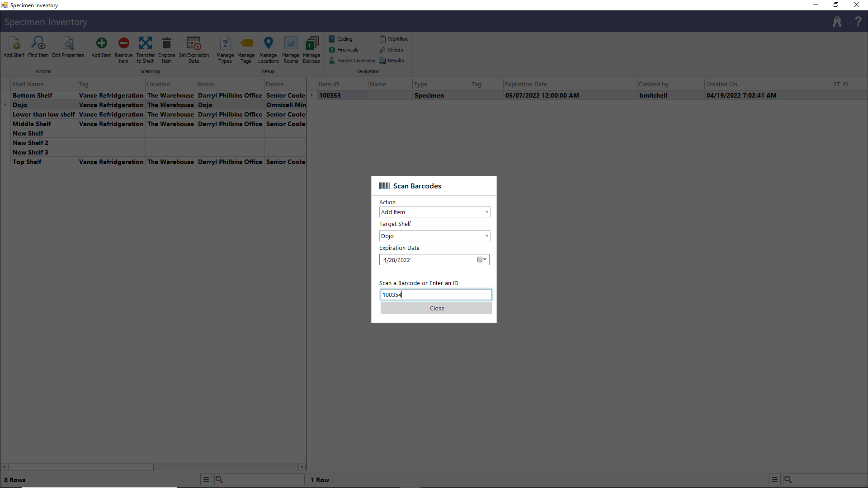Screen dimensions: 868x488
Task: Click the Close button in Scan Barcodes
Action: click(x=437, y=308)
